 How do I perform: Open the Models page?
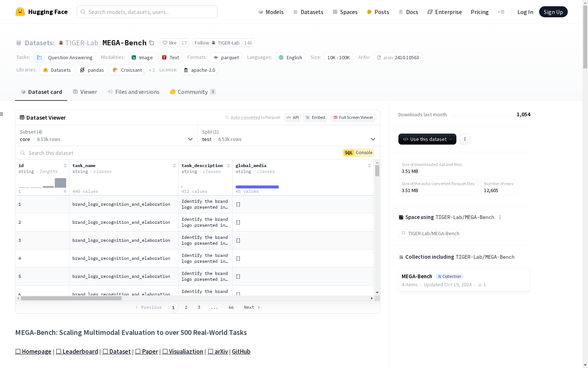click(x=271, y=12)
